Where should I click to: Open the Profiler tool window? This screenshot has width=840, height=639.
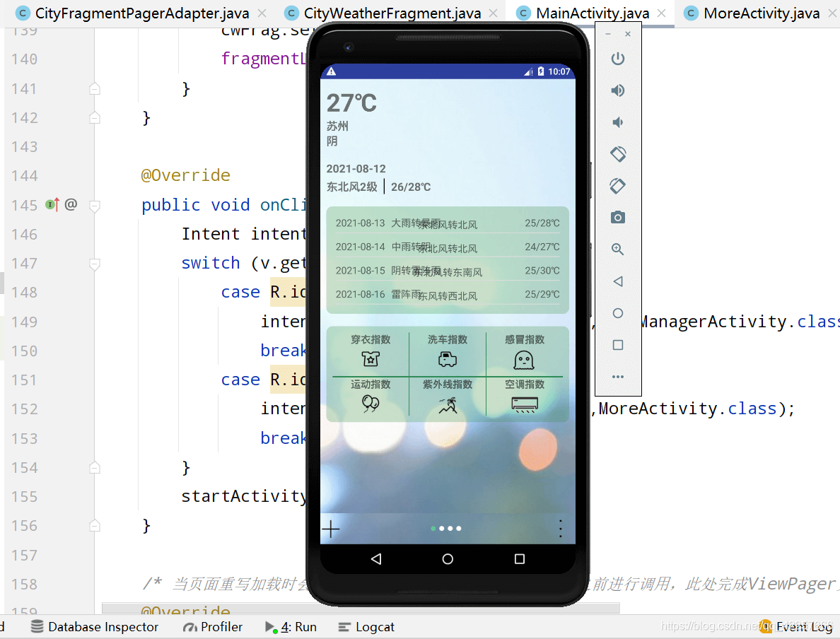[211, 626]
